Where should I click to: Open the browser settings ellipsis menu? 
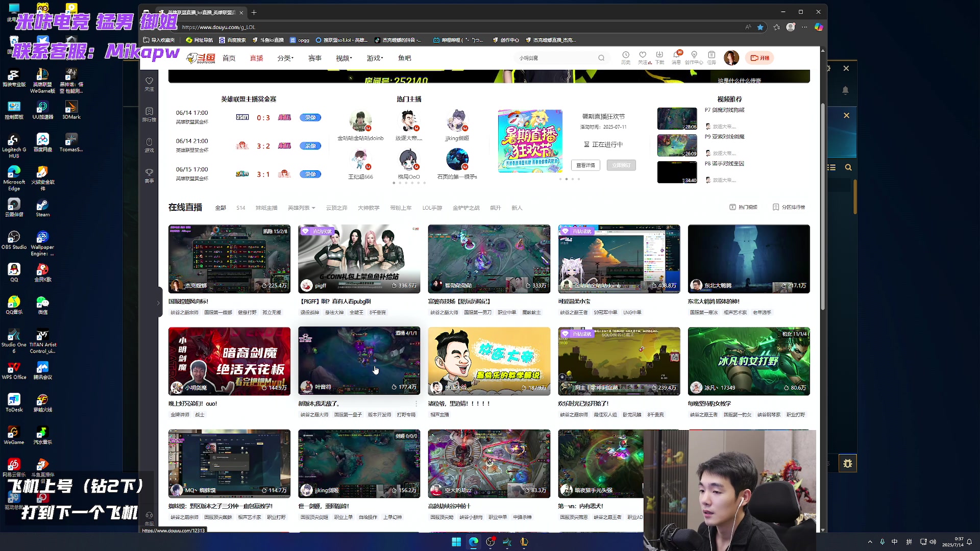pos(804,27)
